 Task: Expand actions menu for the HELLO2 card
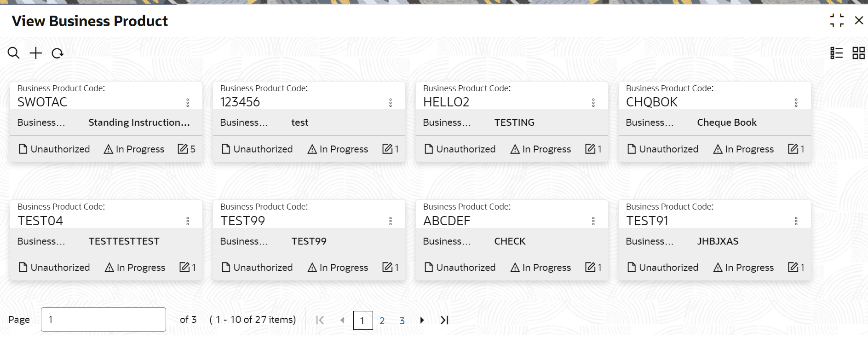pos(593,103)
